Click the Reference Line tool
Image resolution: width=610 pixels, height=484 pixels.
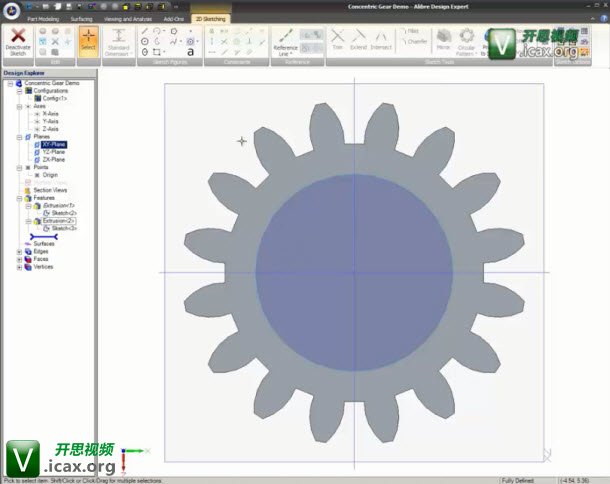coord(286,42)
